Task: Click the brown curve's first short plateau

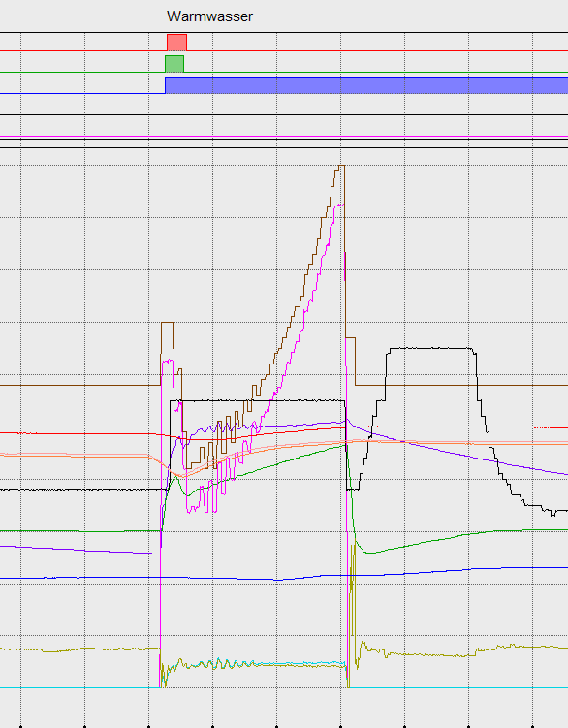Action: click(x=167, y=322)
